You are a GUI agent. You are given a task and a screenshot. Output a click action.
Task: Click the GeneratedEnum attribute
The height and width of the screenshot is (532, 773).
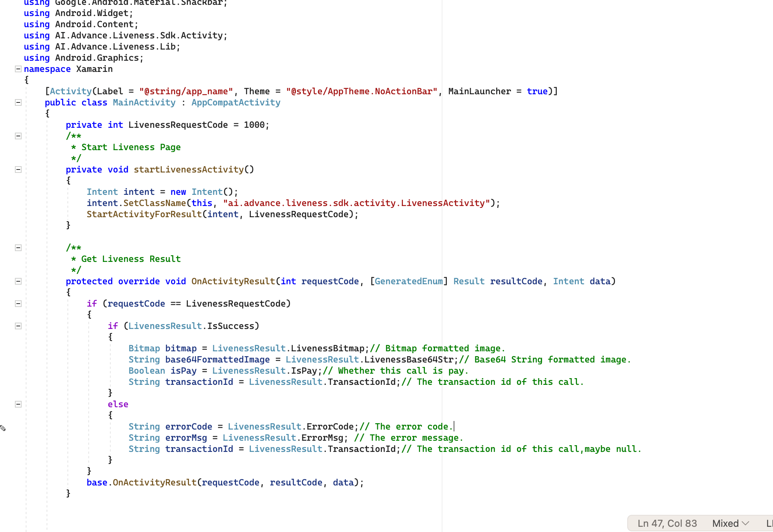click(x=409, y=281)
